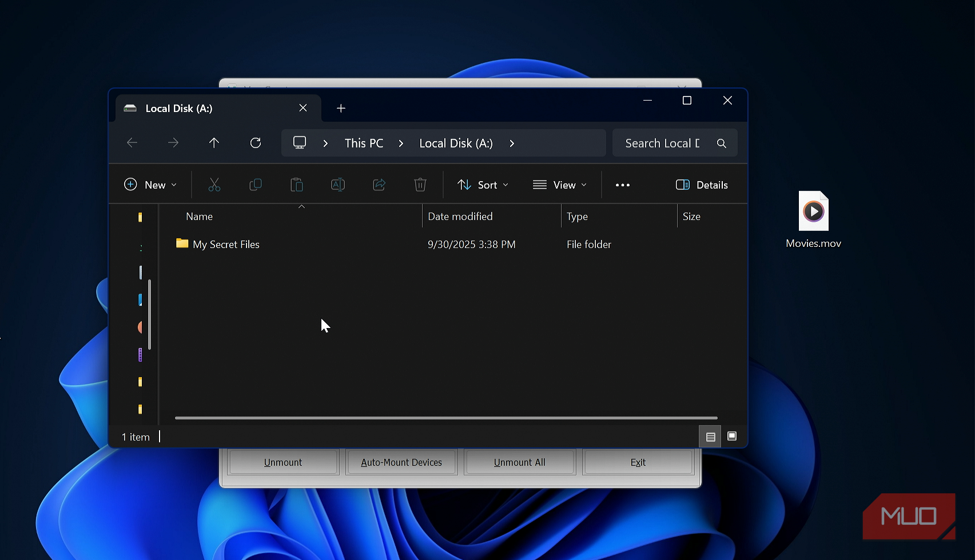Expand chevron after This PC breadcrumb

click(x=401, y=143)
